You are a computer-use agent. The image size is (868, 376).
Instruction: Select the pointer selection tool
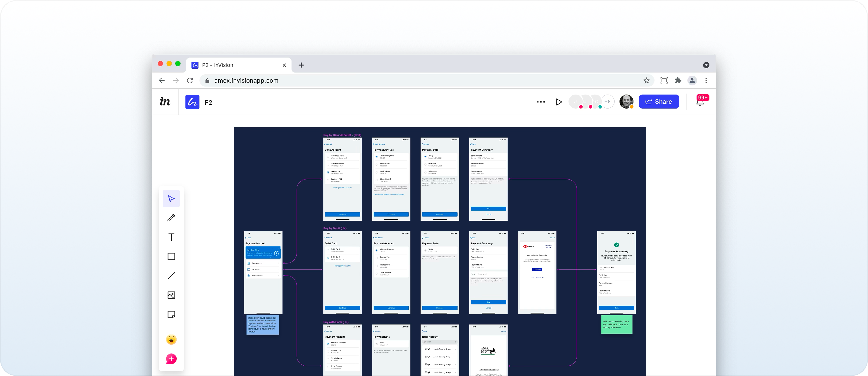point(171,199)
